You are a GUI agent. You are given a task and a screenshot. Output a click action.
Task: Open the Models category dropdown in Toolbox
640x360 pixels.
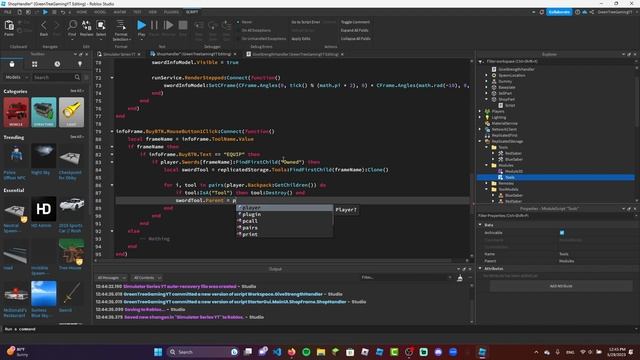click(17, 77)
